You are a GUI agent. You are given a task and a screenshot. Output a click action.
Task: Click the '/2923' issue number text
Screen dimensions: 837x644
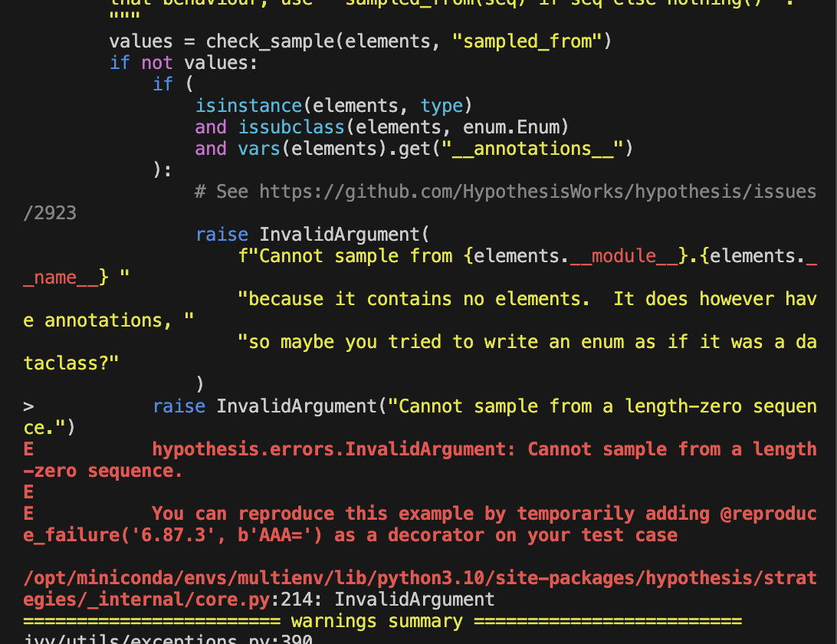point(50,213)
